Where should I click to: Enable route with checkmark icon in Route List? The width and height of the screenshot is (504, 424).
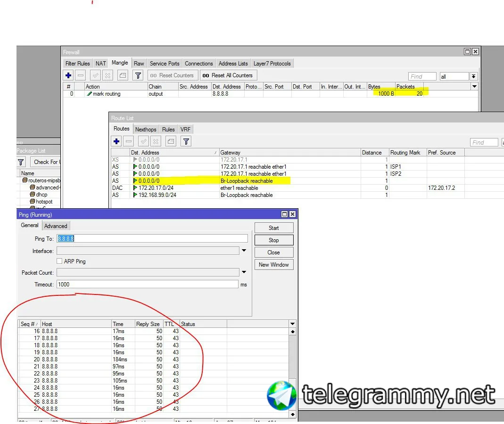[144, 141]
